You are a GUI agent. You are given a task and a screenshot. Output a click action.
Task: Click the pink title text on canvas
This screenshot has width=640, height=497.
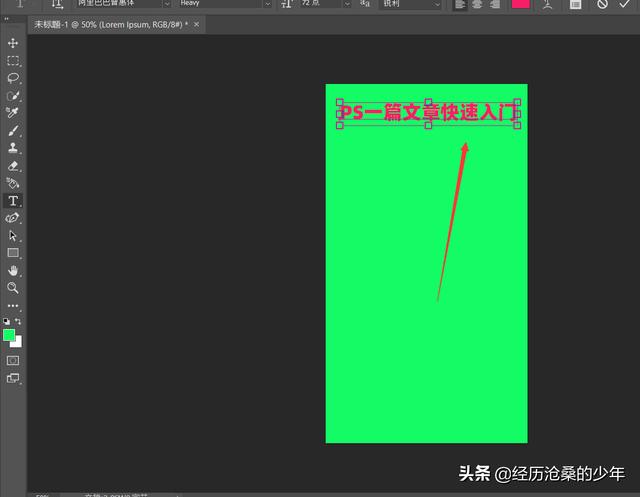point(428,113)
